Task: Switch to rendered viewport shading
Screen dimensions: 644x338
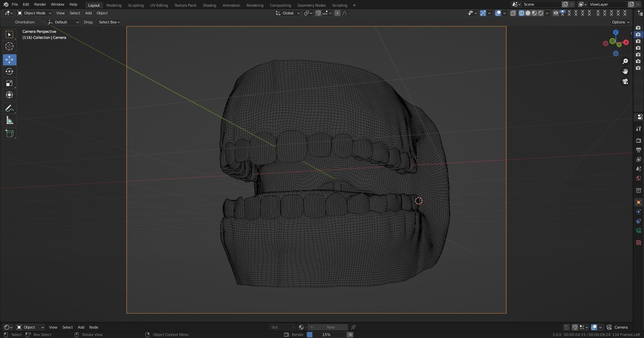Action: 541,13
